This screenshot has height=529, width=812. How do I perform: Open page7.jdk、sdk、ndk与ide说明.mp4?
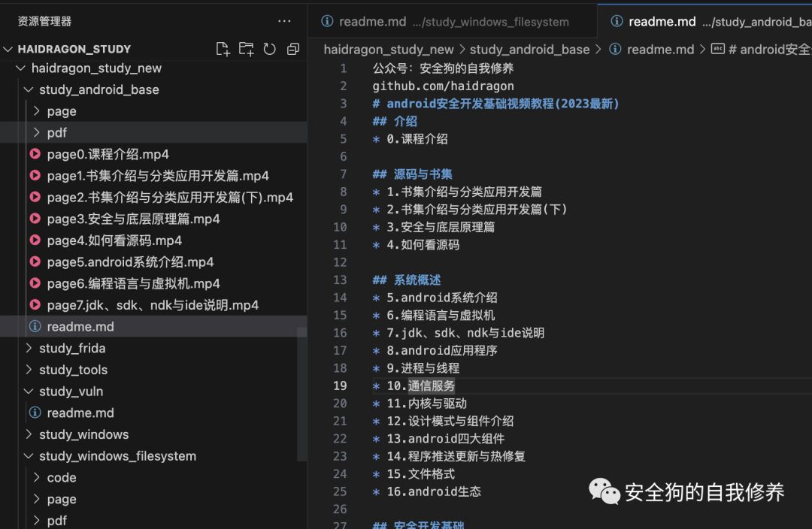click(x=153, y=305)
